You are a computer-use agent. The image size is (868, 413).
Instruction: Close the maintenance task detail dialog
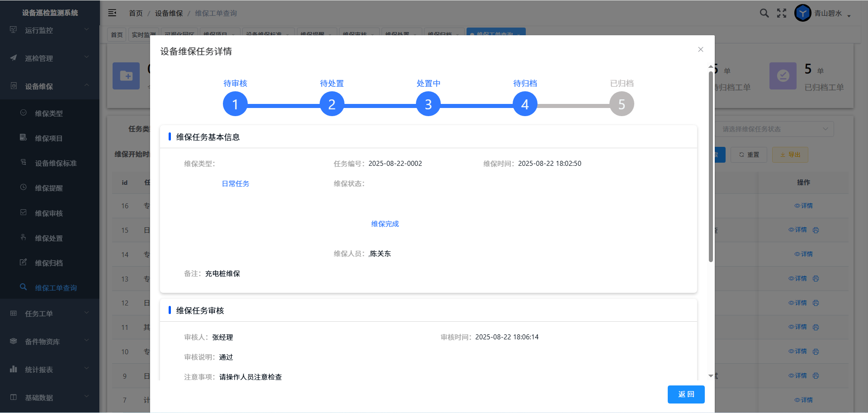[x=700, y=50]
